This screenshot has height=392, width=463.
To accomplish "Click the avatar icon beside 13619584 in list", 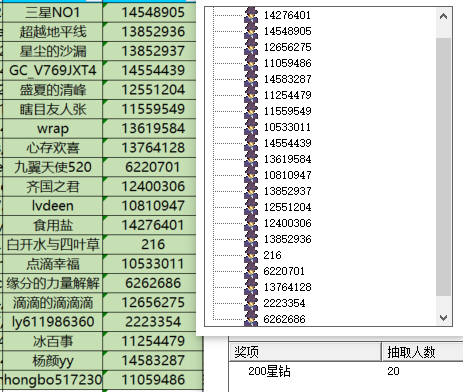I will 251,159.
